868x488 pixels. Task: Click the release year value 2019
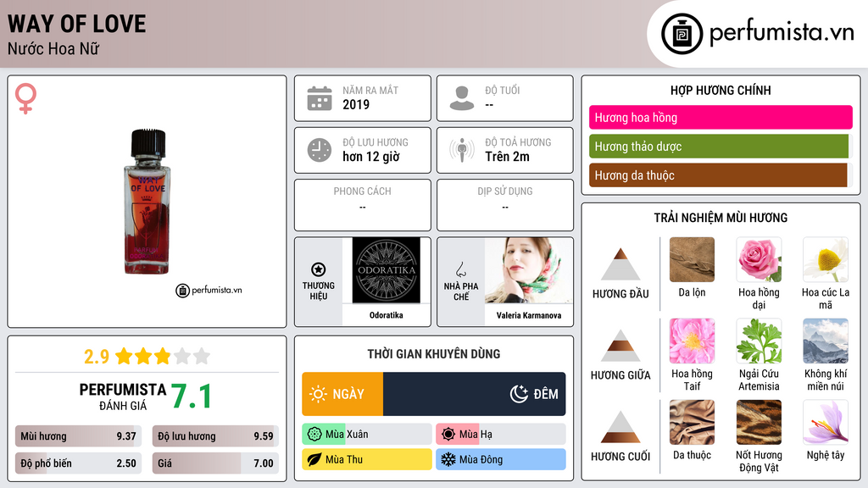(x=356, y=104)
